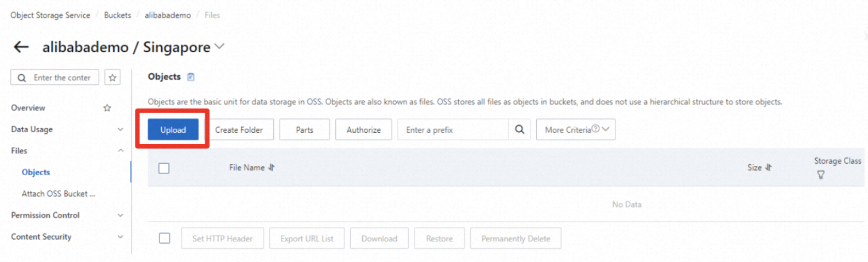Sort by Size using sort icon
The height and width of the screenshot is (262, 868).
[769, 168]
